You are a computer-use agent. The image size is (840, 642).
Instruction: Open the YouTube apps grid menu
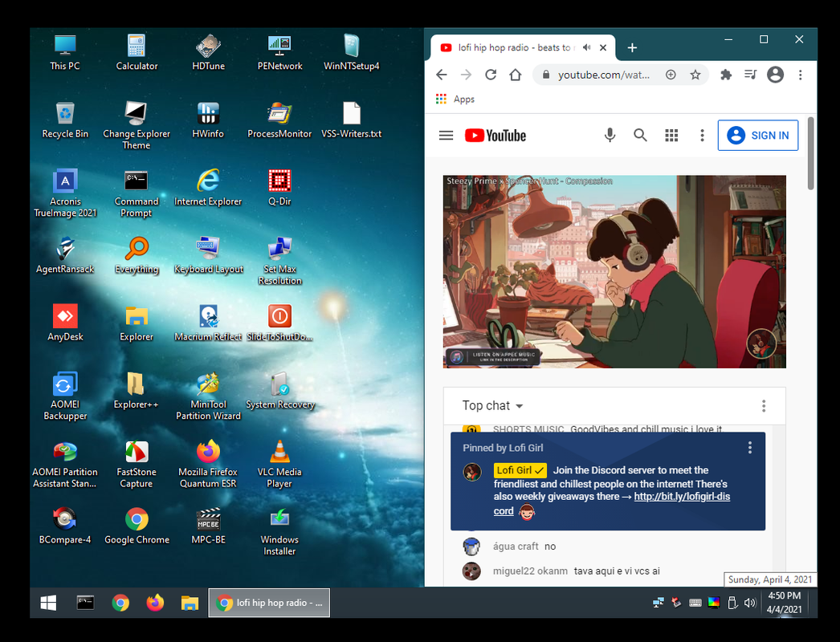tap(671, 136)
